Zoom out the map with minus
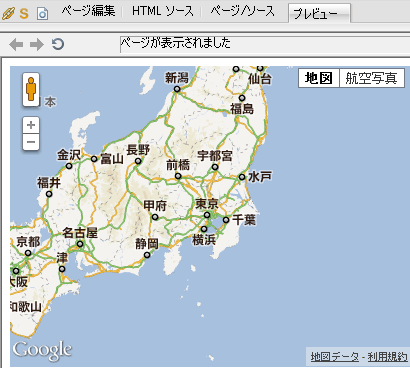 pos(31,142)
